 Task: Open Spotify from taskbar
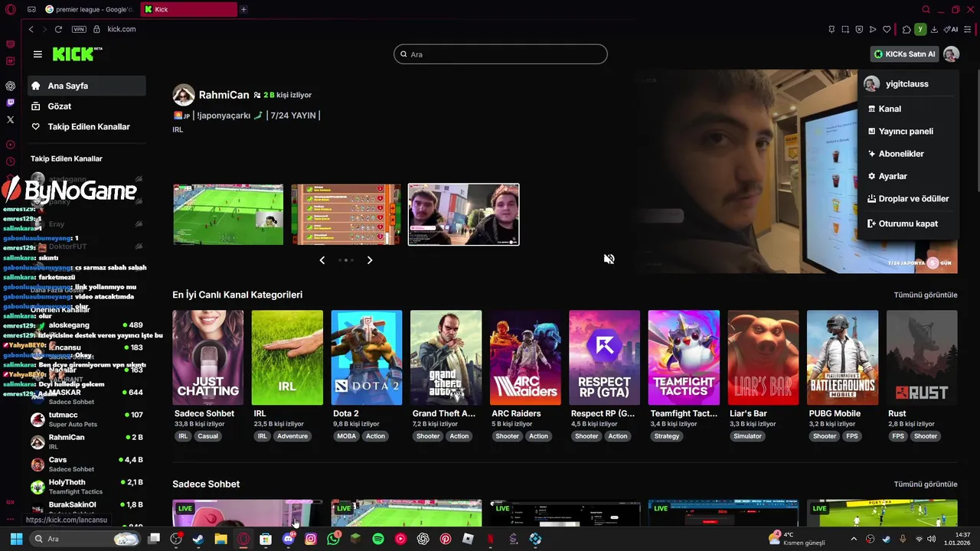[x=378, y=539]
